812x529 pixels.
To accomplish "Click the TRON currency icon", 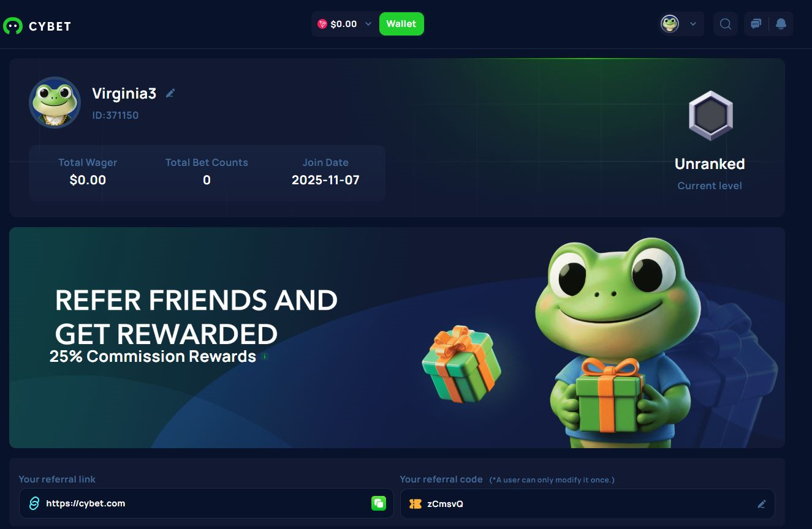I will click(322, 24).
